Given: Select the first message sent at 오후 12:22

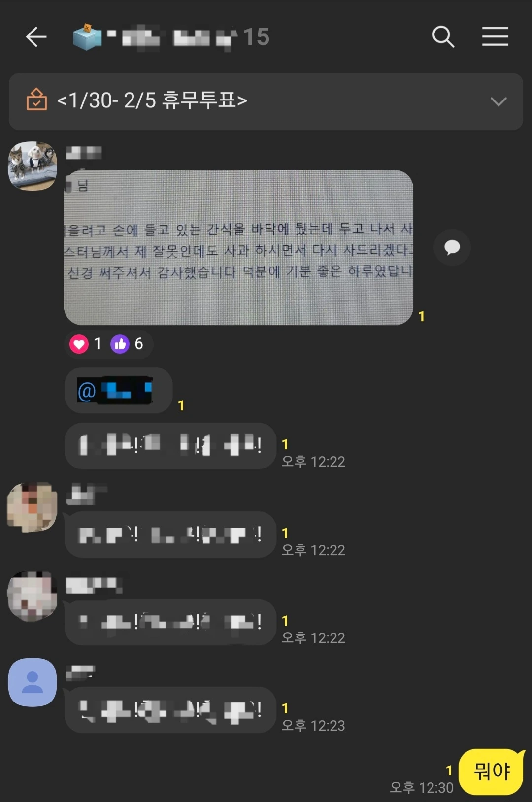Looking at the screenshot, I should coord(170,446).
